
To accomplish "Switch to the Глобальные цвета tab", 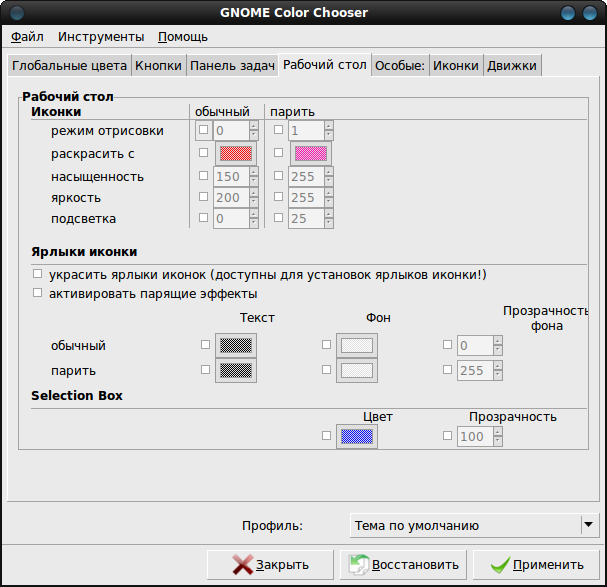I will coord(69,65).
